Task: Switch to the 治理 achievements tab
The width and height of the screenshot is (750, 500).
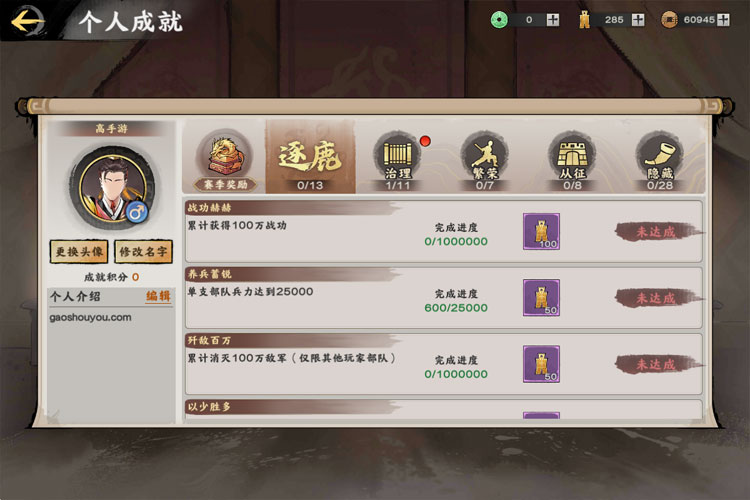Action: 398,162
